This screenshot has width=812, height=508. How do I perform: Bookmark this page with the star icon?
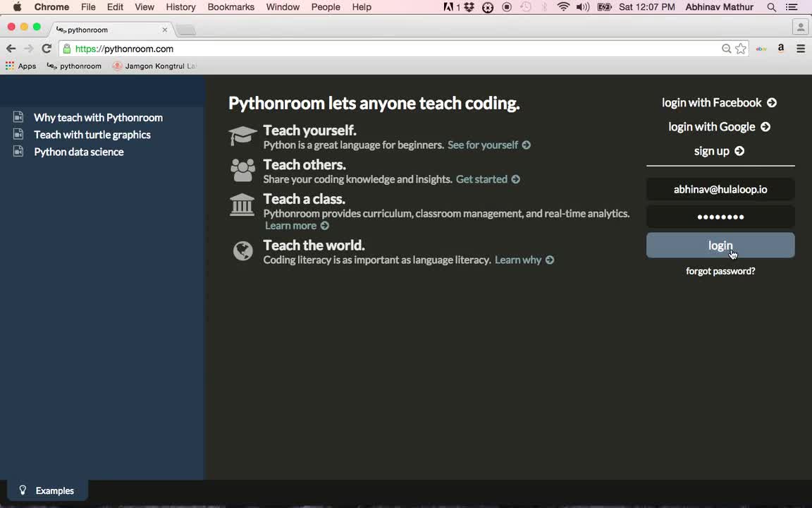click(x=741, y=49)
